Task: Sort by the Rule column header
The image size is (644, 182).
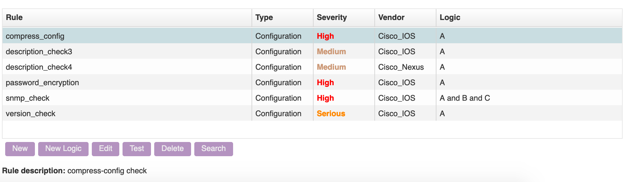Action: point(14,17)
